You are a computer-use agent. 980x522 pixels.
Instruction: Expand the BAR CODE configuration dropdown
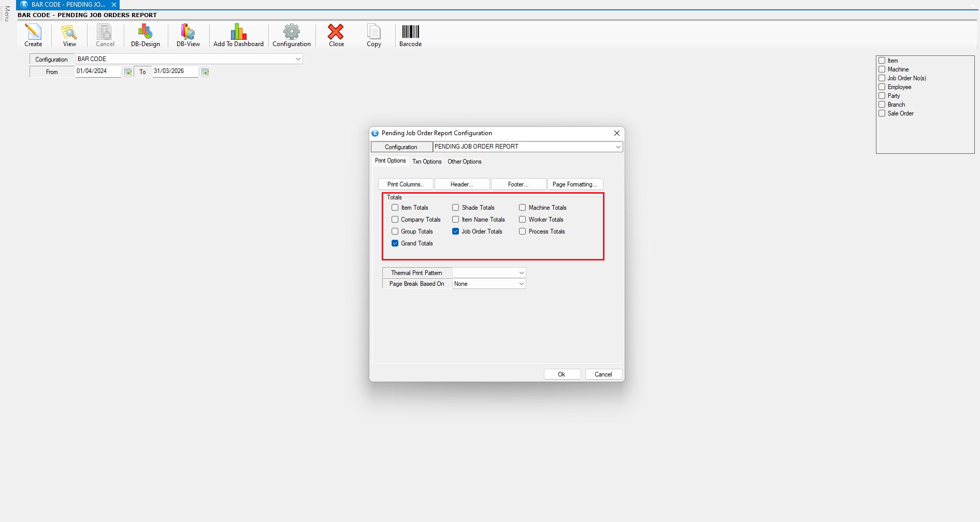click(x=298, y=59)
